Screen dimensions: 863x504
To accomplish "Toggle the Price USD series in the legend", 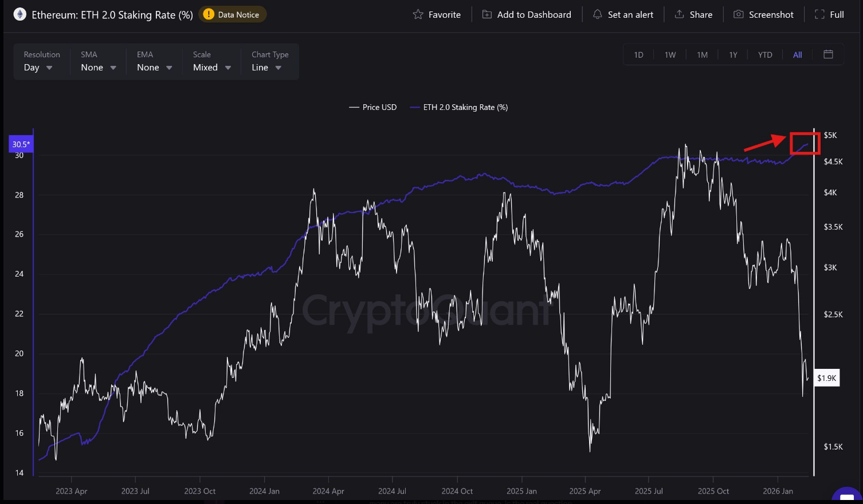I will (x=372, y=107).
